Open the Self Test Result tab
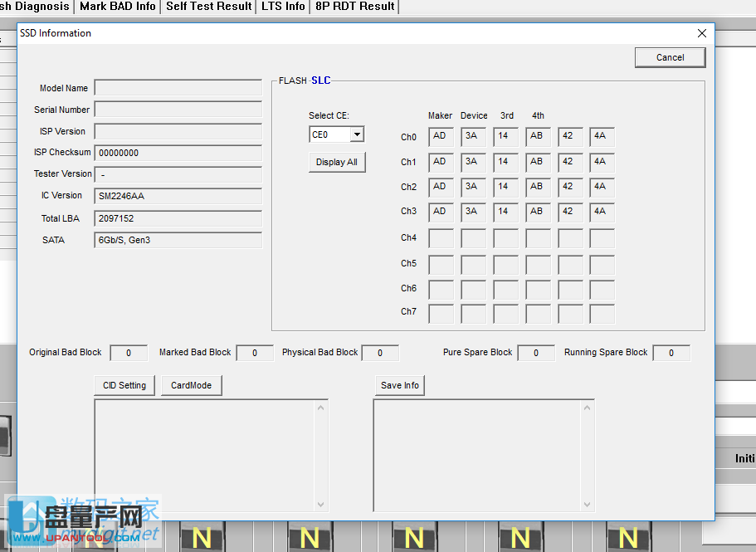The width and height of the screenshot is (756, 552). tap(208, 7)
